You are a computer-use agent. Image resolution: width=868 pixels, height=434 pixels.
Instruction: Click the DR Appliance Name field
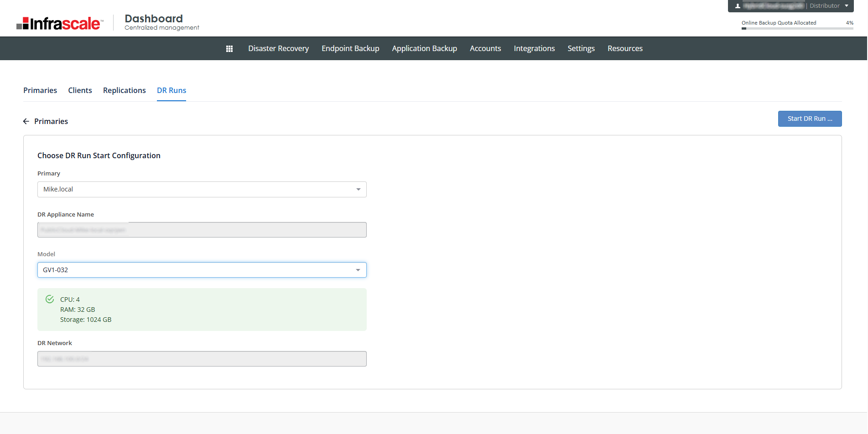point(202,230)
